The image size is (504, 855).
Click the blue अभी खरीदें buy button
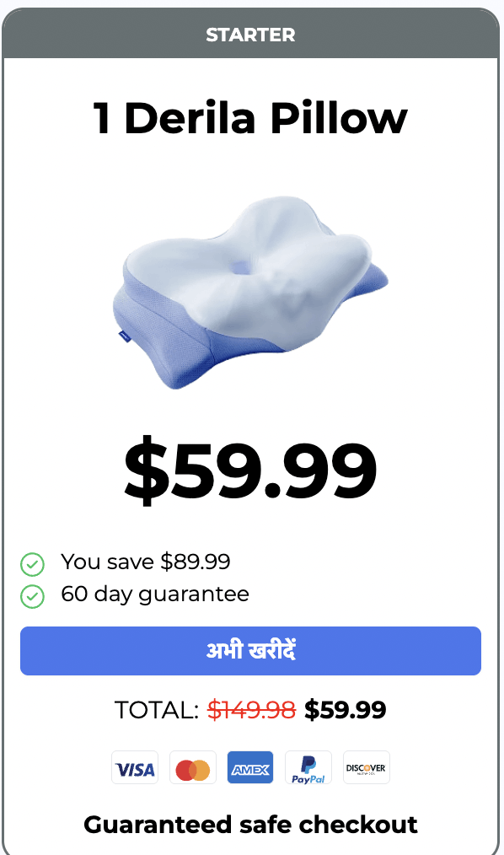coord(250,650)
